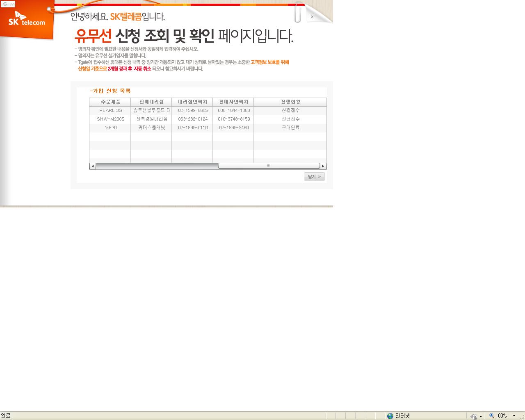Click the 대리점연락처 column header
This screenshot has width=525, height=420.
192,102
